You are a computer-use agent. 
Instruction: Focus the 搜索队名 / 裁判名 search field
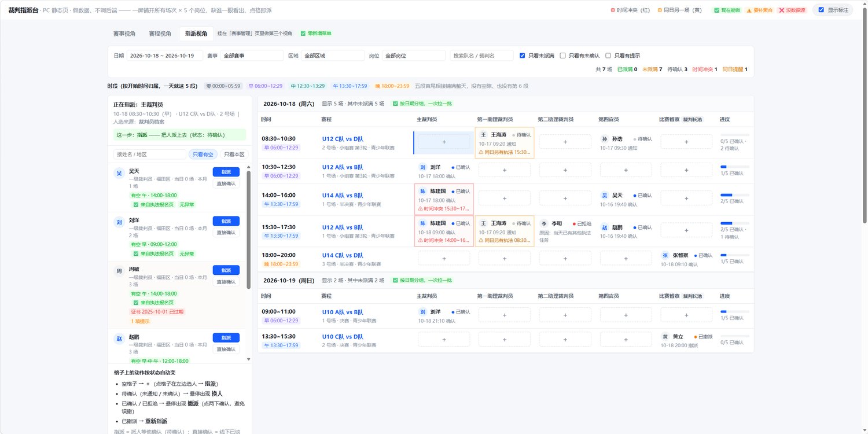(481, 56)
